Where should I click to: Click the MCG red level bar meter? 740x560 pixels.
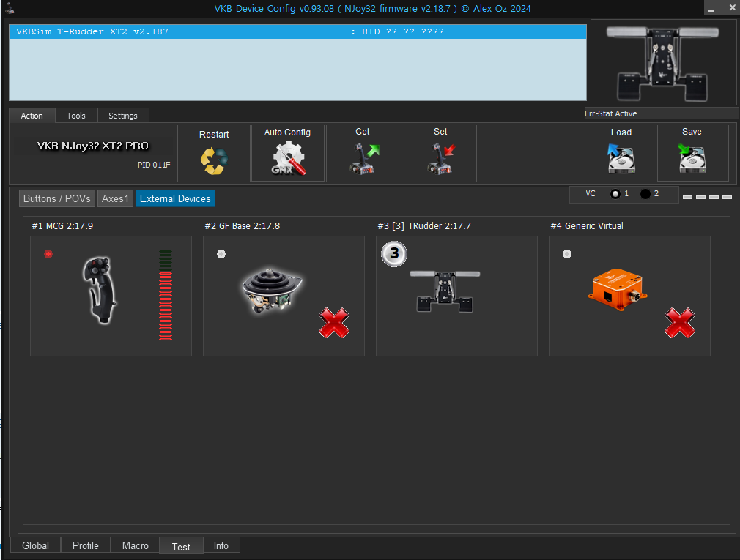coord(165,295)
